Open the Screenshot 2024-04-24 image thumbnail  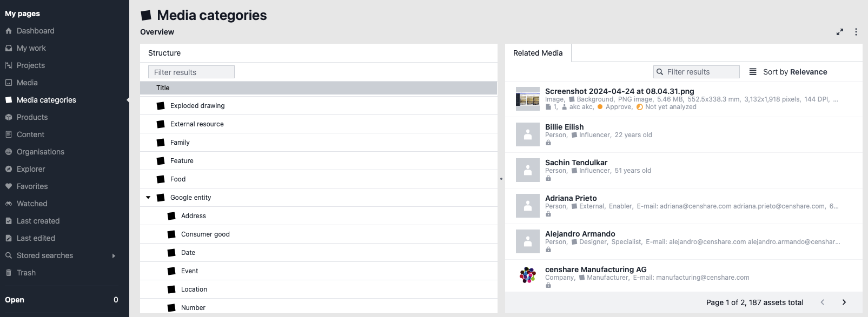(x=528, y=99)
